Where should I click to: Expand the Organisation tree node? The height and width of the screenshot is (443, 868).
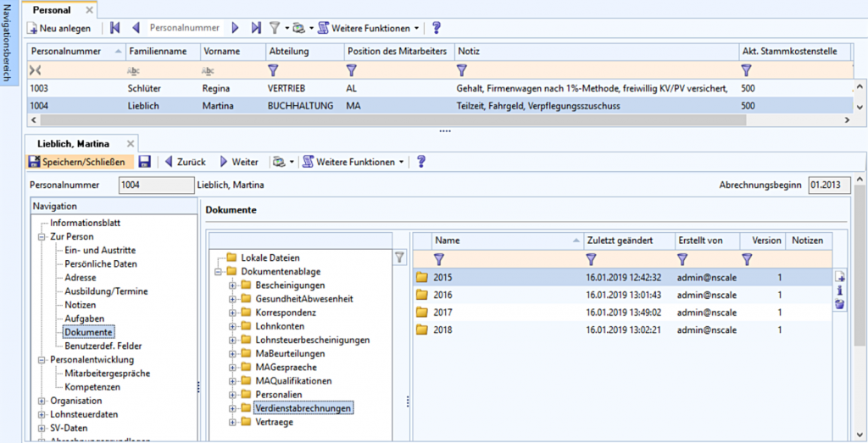(x=42, y=401)
